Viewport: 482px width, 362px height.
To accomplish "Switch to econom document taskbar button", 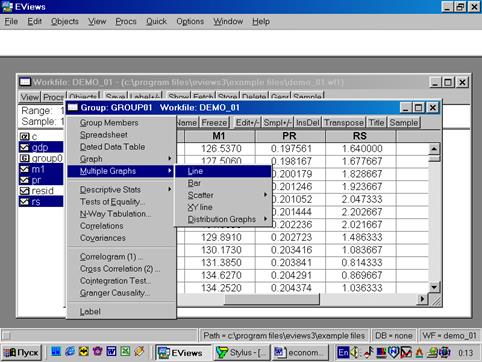I will (x=300, y=353).
